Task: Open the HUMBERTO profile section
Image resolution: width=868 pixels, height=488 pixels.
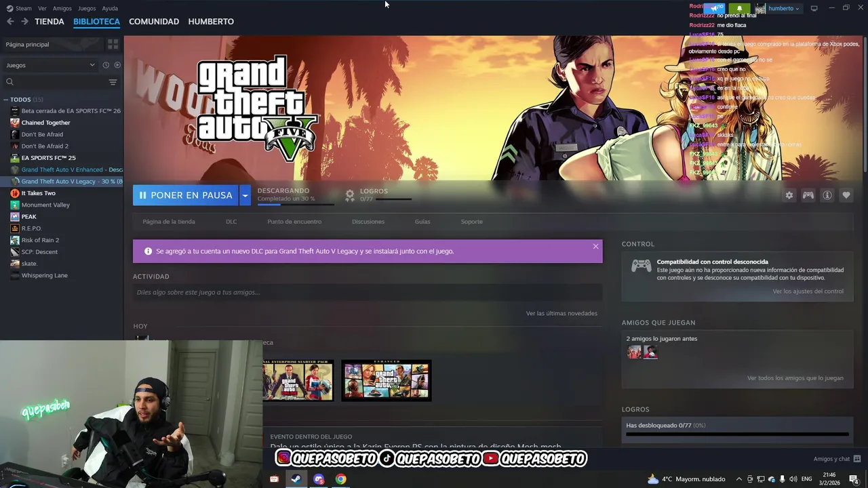Action: point(211,22)
